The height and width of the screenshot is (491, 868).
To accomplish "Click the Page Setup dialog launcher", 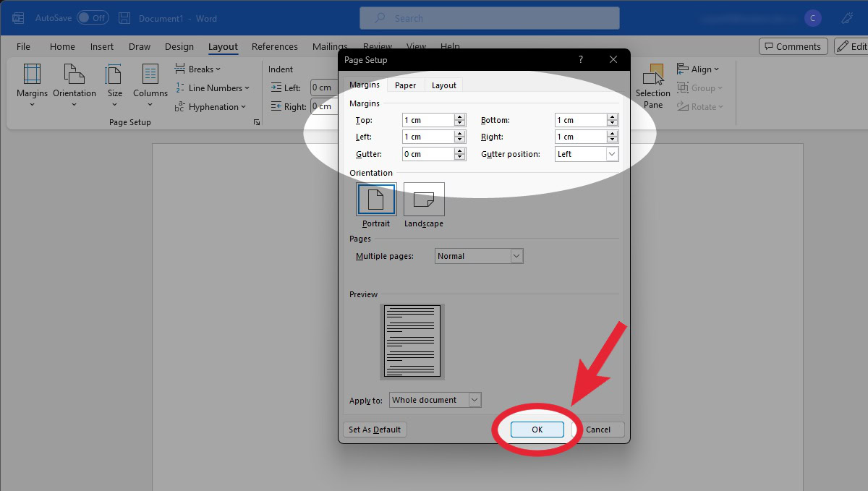I will (256, 123).
